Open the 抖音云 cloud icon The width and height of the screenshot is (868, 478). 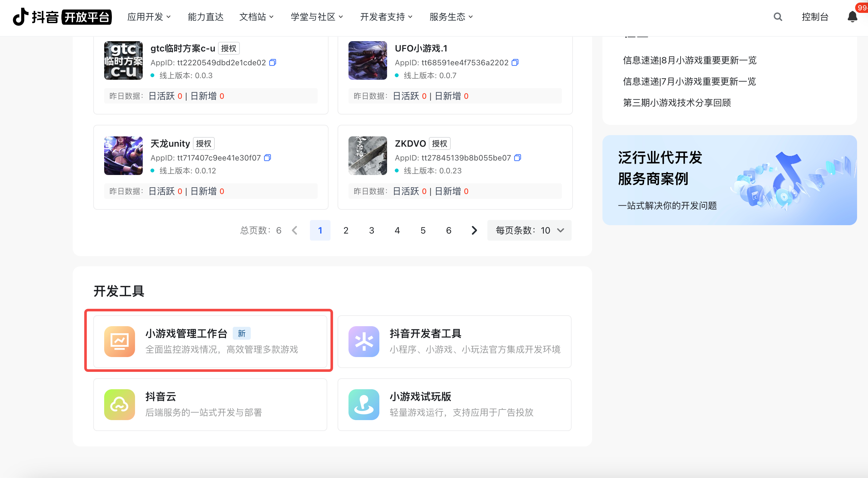tap(120, 405)
